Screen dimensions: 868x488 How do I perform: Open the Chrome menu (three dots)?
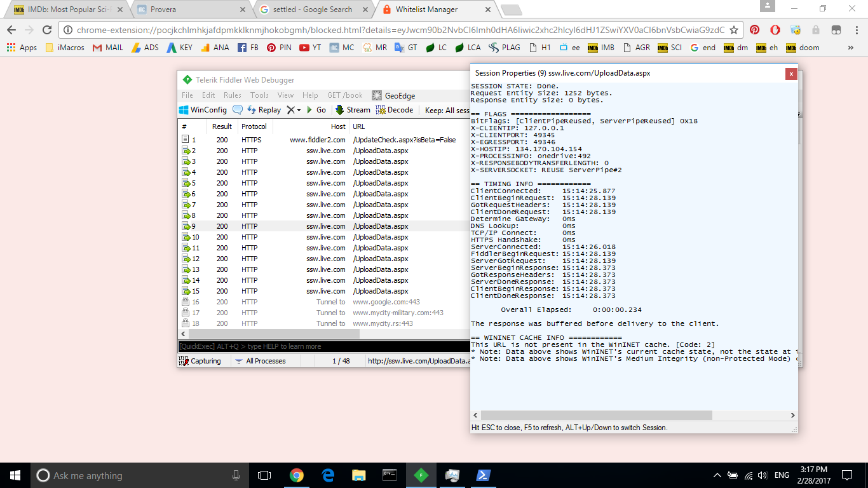pos(855,30)
